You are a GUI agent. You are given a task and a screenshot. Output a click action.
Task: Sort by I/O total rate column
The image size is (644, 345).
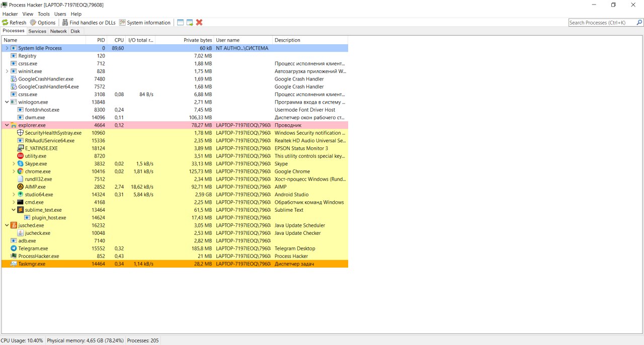141,40
